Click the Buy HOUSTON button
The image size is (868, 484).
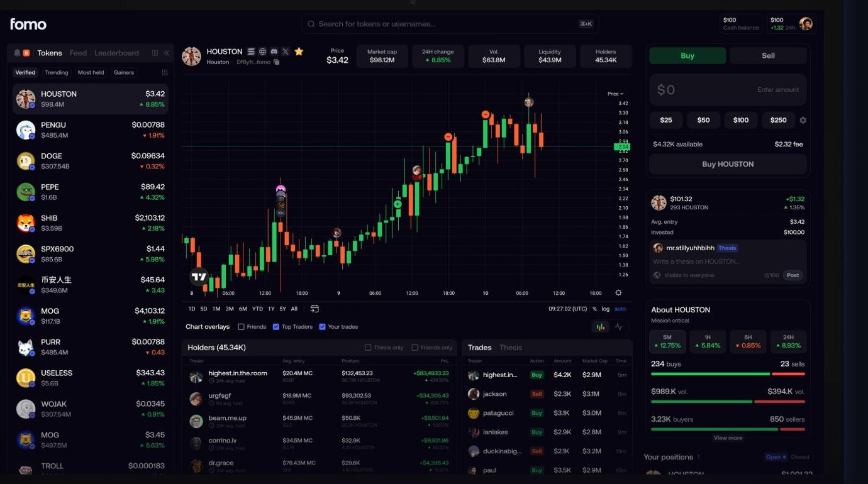(x=728, y=164)
